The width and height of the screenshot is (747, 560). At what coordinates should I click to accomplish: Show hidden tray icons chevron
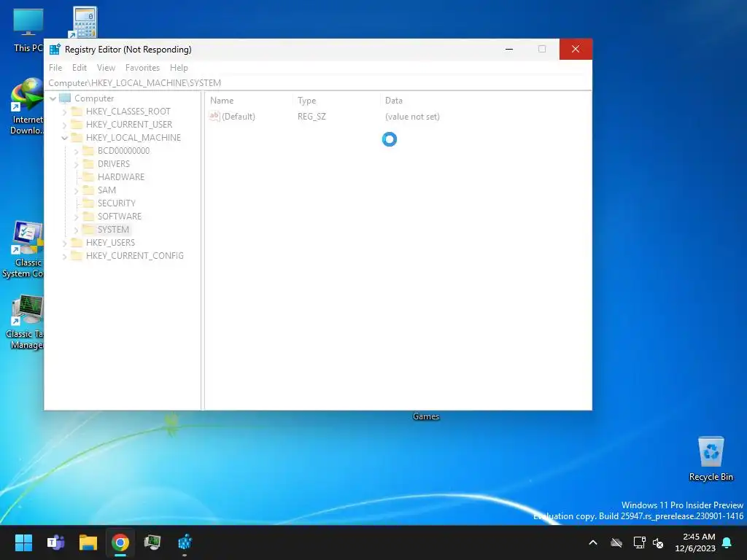click(x=592, y=542)
